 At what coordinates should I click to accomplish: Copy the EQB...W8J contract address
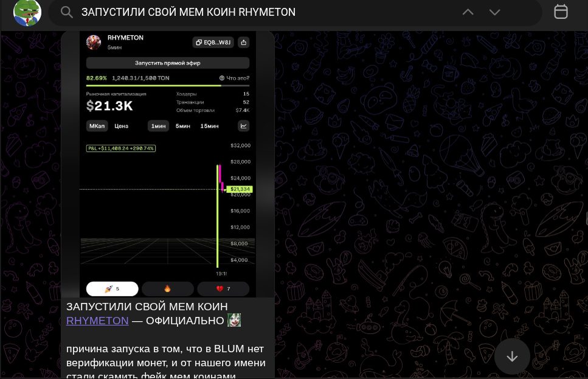(x=213, y=43)
